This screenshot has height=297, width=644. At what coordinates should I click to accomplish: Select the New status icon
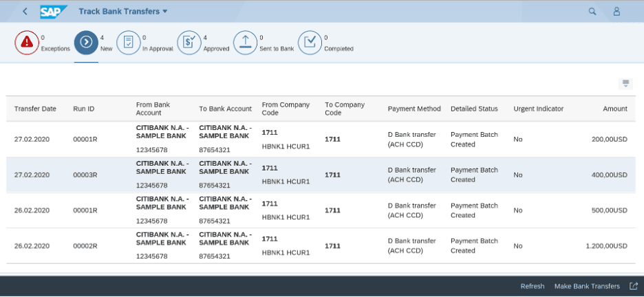tap(86, 43)
